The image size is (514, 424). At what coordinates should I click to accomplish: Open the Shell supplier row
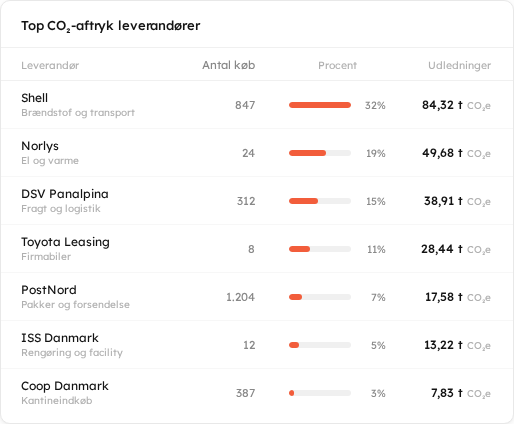[x=257, y=105]
